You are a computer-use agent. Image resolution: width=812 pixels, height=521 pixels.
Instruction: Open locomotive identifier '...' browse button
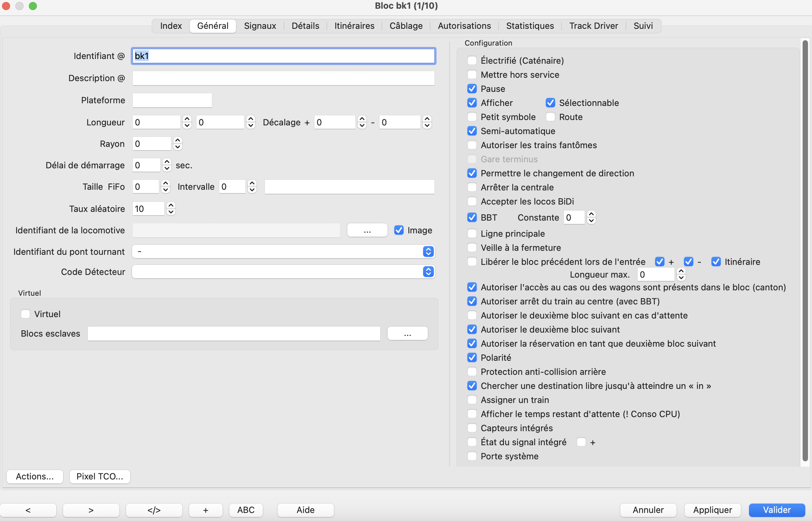367,230
